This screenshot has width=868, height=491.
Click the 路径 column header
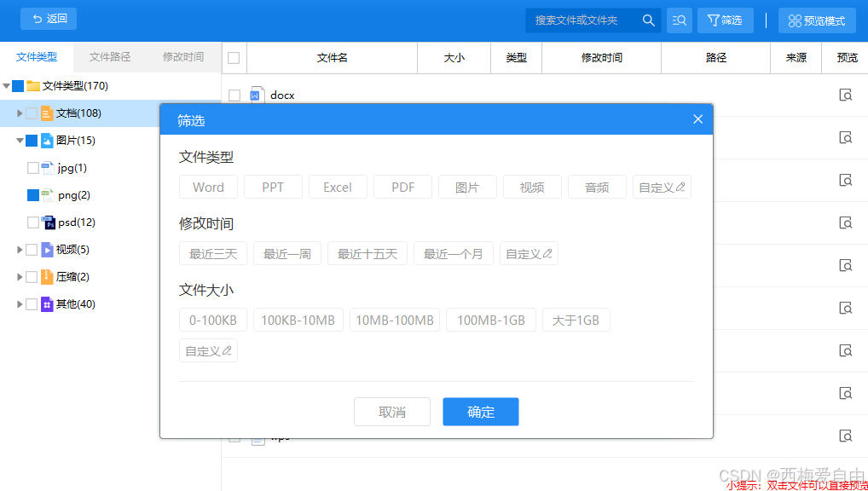click(715, 58)
